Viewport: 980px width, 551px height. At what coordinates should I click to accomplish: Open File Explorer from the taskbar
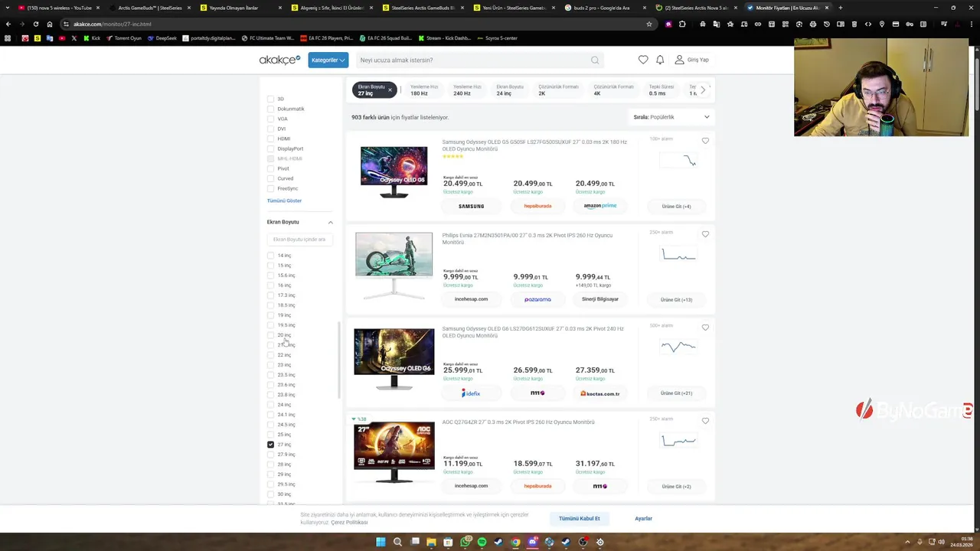click(431, 542)
